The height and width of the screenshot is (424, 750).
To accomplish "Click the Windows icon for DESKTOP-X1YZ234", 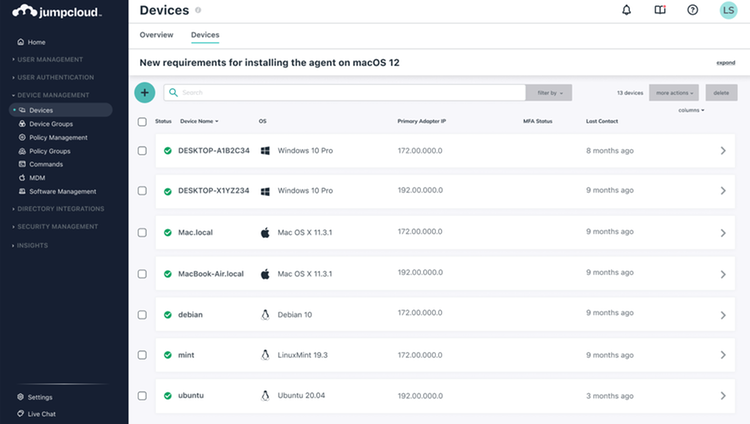I will click(265, 191).
